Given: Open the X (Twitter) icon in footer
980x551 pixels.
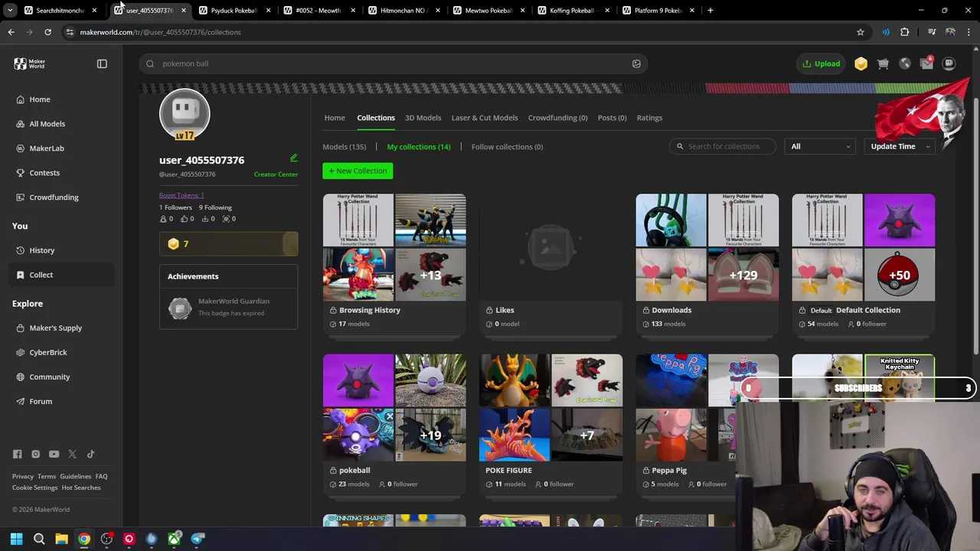Looking at the screenshot, I should click(72, 454).
